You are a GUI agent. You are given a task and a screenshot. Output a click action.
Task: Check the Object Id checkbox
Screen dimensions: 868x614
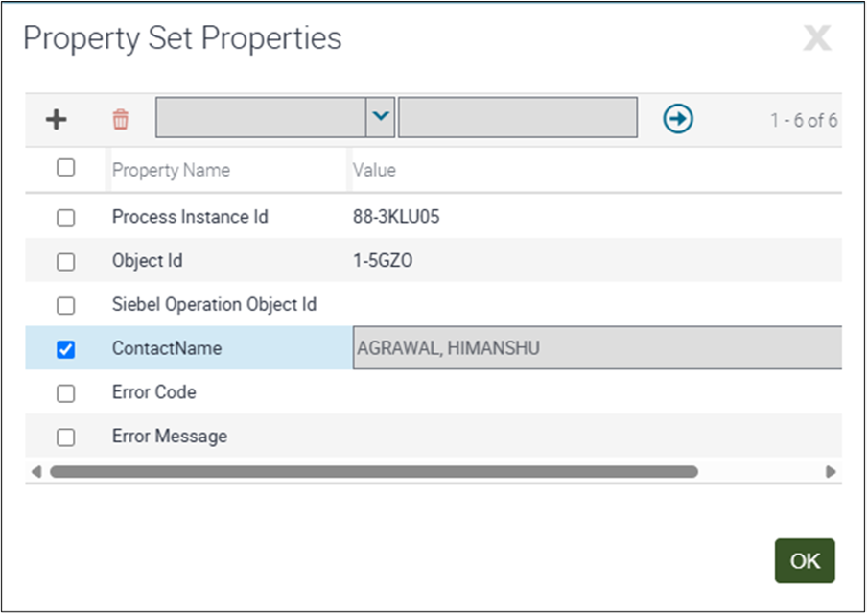(x=66, y=261)
